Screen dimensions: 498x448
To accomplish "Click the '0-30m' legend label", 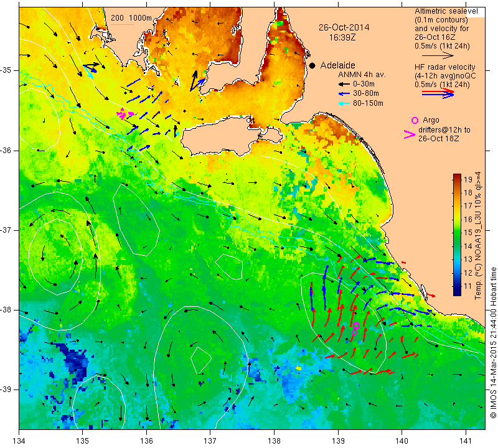I will 364,84.
